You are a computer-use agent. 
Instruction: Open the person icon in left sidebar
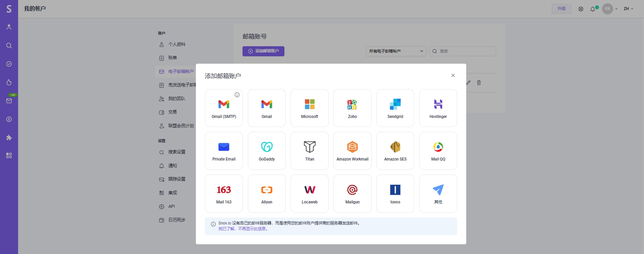point(9,27)
